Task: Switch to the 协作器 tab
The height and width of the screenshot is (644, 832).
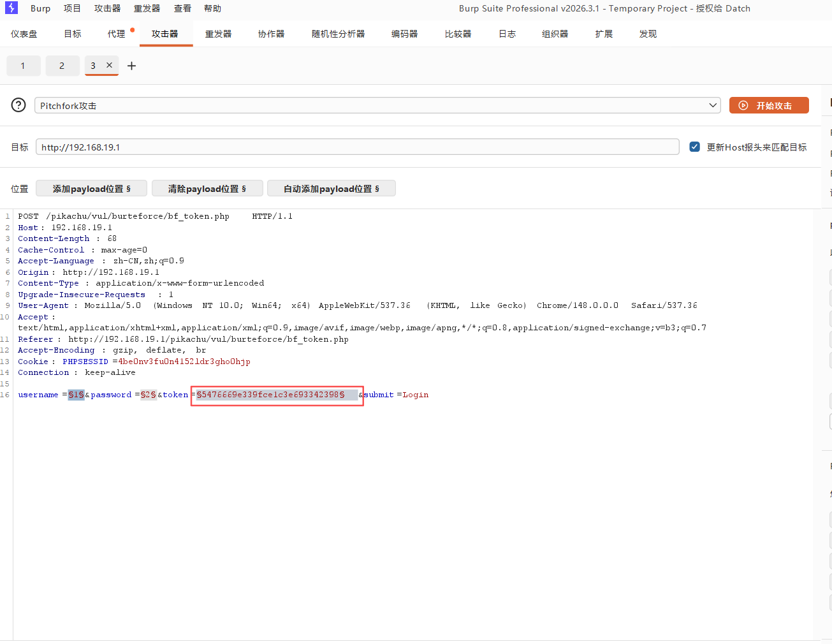Action: point(271,34)
